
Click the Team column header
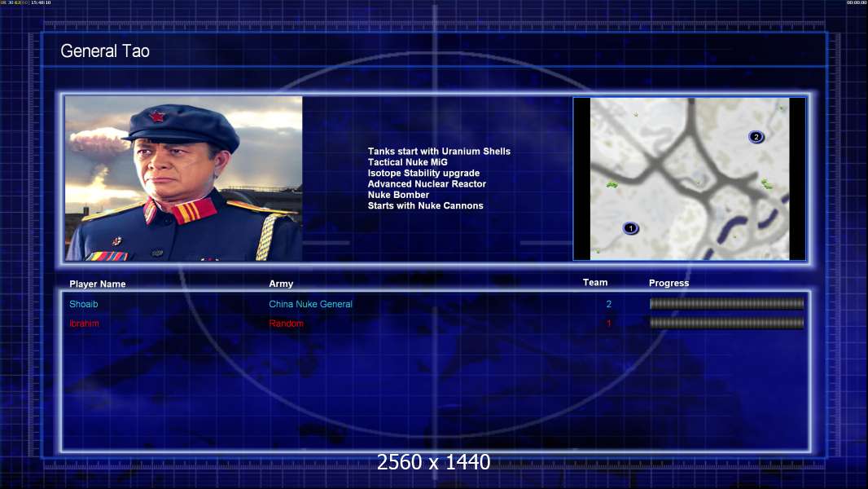[x=595, y=283]
